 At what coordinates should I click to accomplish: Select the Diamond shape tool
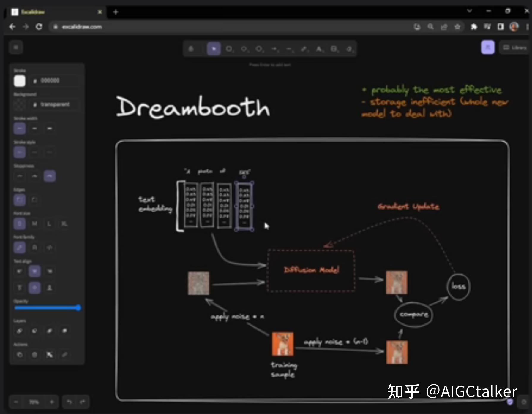click(244, 49)
